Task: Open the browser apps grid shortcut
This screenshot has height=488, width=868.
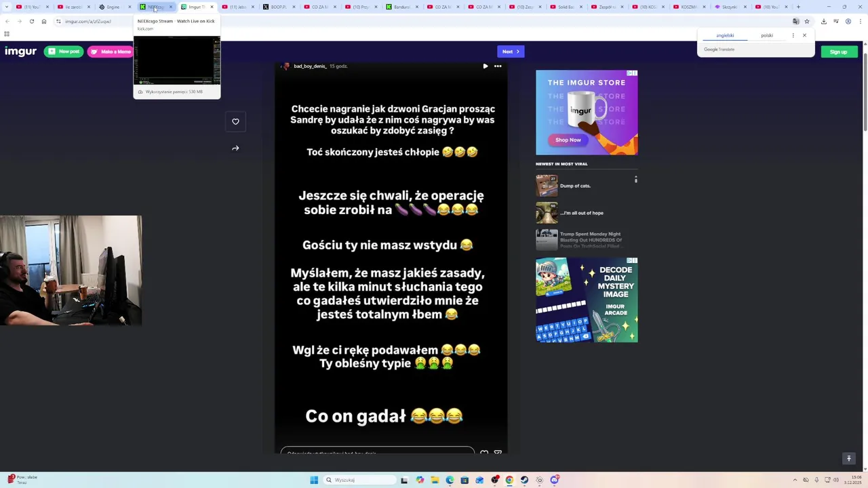Action: pos(7,33)
